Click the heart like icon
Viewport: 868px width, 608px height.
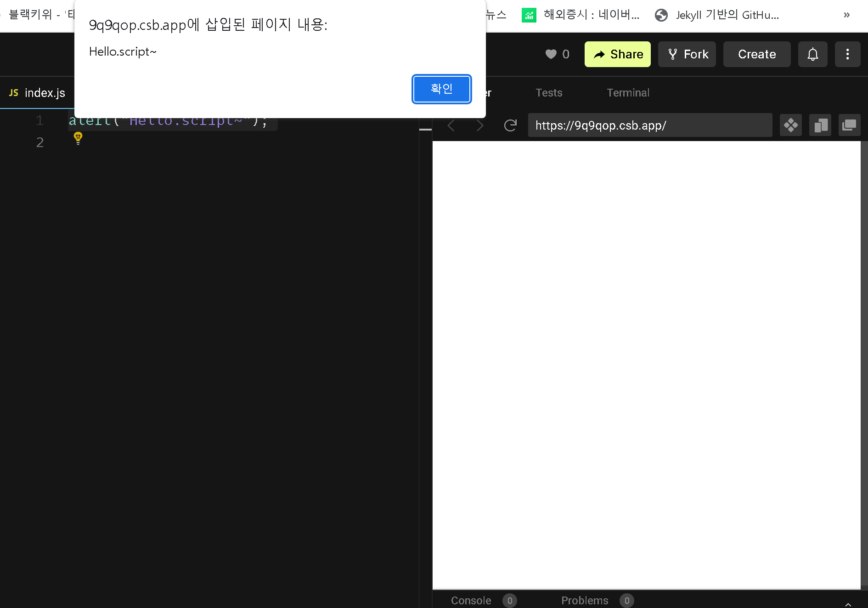coord(551,54)
